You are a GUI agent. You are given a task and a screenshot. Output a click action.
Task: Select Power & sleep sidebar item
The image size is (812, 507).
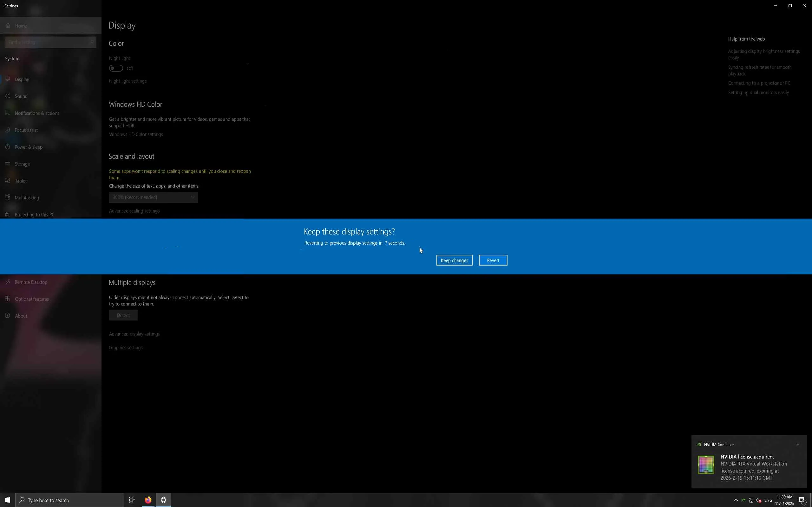[29, 147]
